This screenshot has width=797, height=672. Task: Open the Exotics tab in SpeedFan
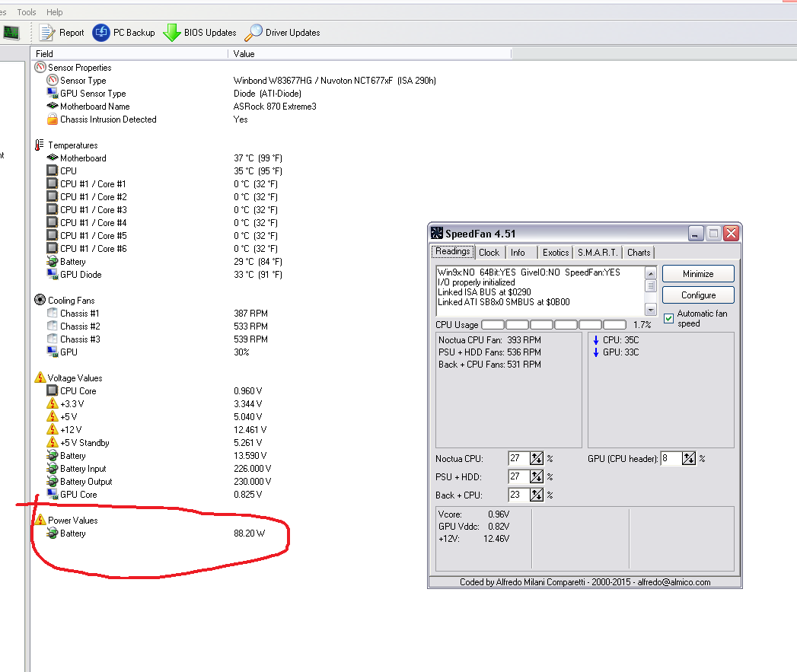pyautogui.click(x=556, y=253)
